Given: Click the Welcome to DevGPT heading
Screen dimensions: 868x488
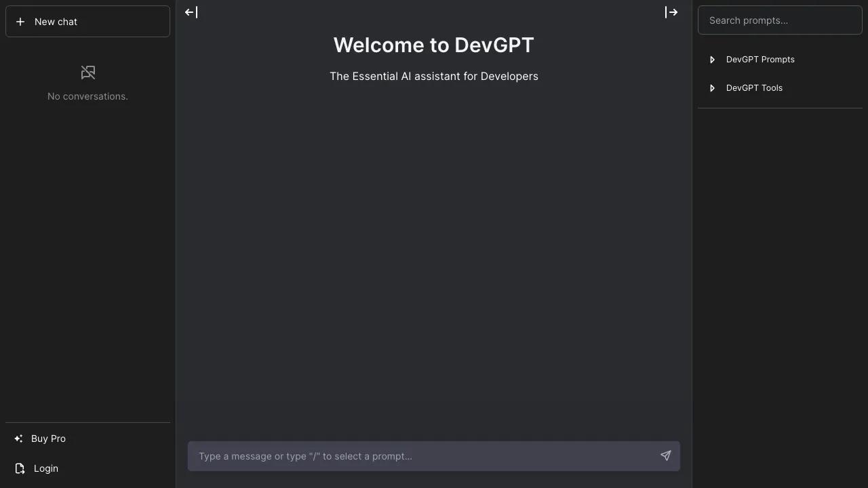Looking at the screenshot, I should tap(434, 45).
